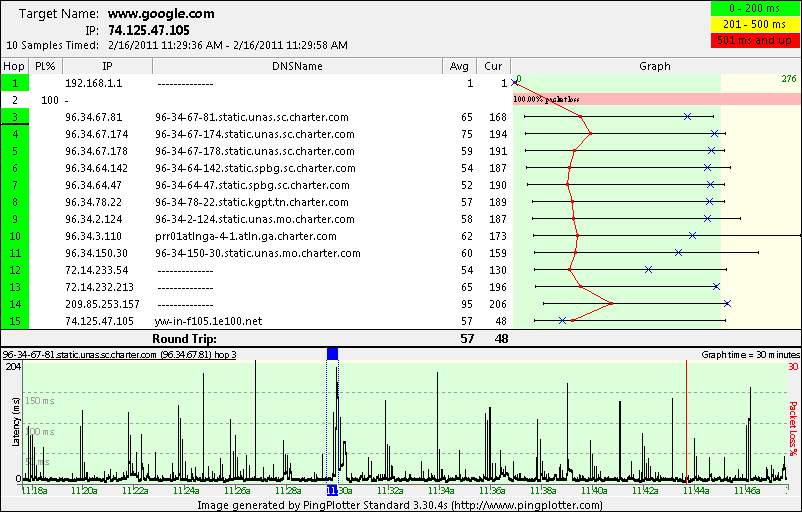Viewport: 802px width, 512px height.
Task: Click the yw-in-f105.1e100.net DNS name
Action: pos(208,321)
